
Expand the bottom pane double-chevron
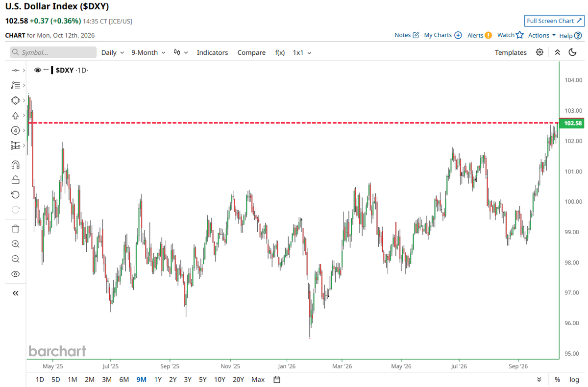(539, 380)
